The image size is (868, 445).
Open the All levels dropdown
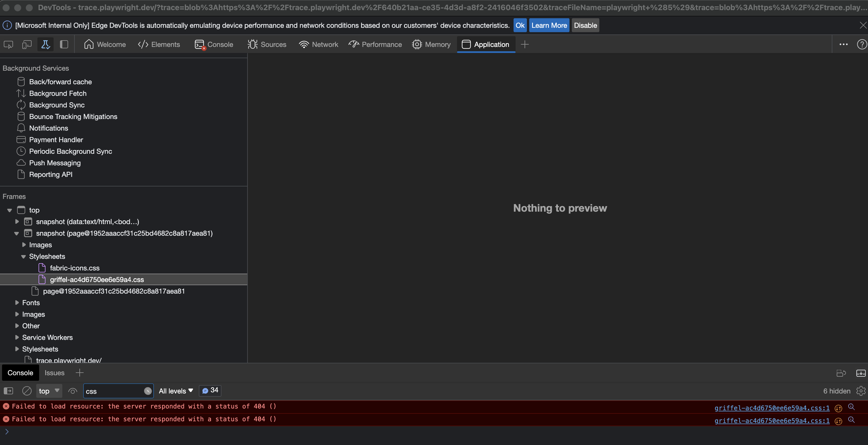coord(175,391)
